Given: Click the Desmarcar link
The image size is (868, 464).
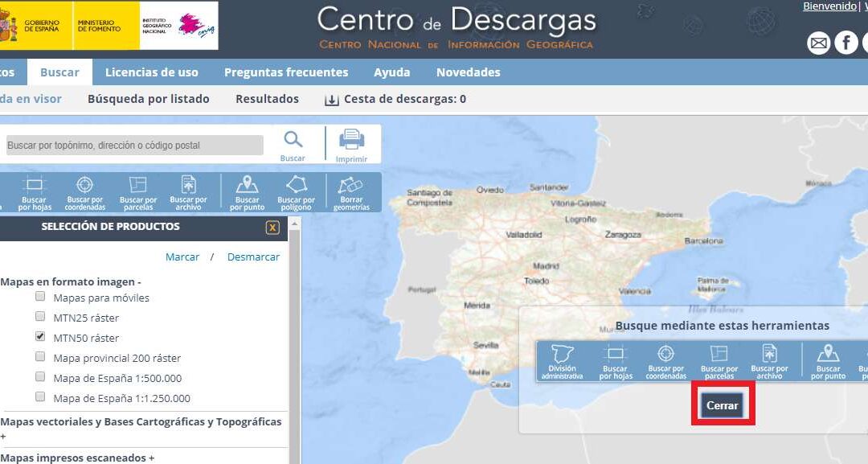Looking at the screenshot, I should coord(253,257).
